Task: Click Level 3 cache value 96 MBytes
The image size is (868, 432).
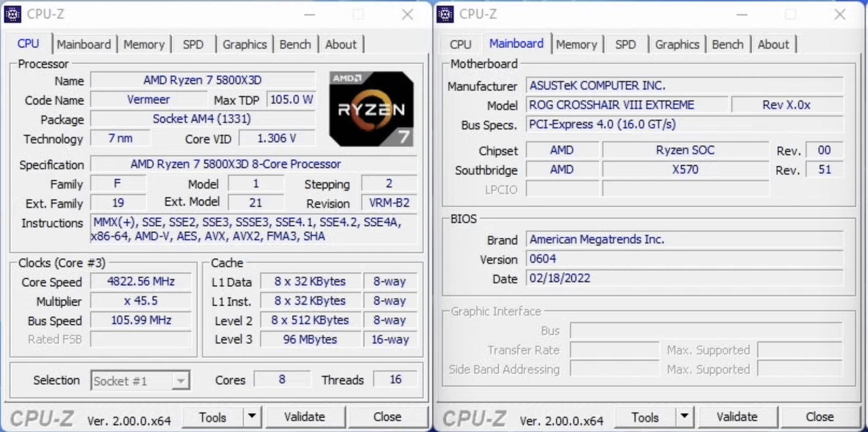Action: (x=310, y=339)
